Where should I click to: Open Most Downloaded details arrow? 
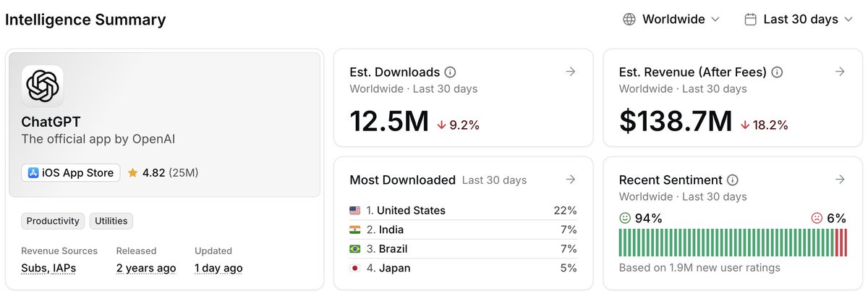point(570,179)
